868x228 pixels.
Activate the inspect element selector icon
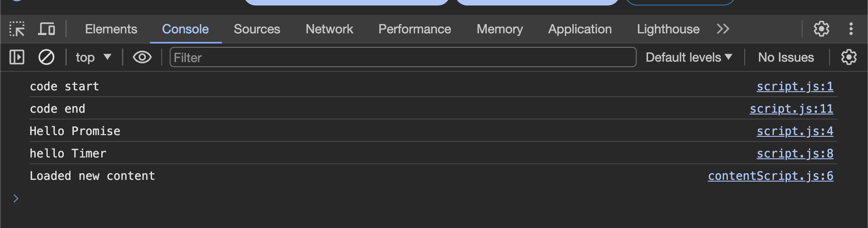pyautogui.click(x=17, y=29)
